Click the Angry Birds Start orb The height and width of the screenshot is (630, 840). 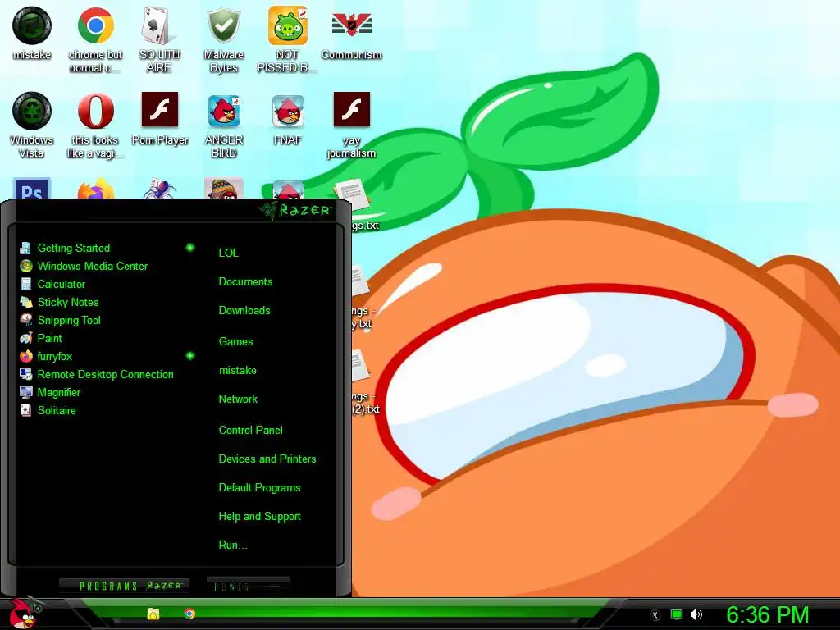[23, 614]
